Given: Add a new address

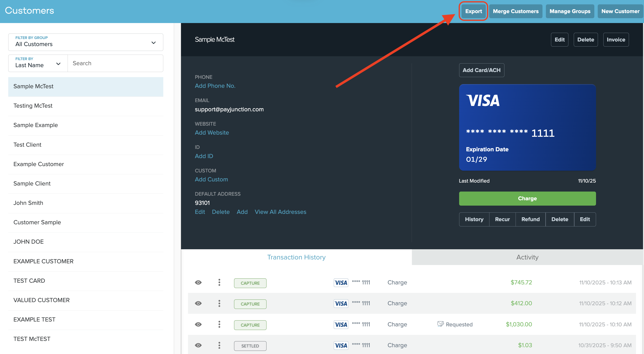Looking at the screenshot, I should [242, 212].
